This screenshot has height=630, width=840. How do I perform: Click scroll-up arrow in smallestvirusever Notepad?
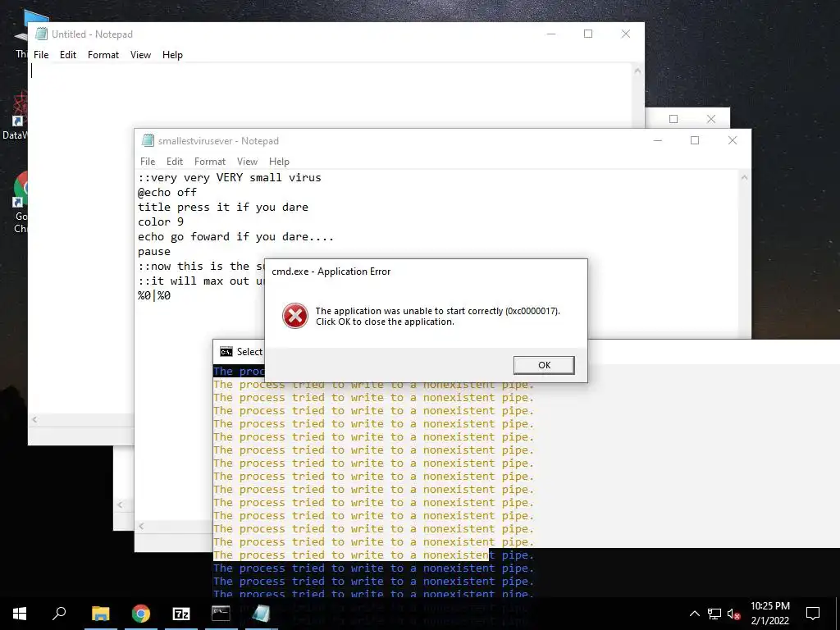(744, 177)
